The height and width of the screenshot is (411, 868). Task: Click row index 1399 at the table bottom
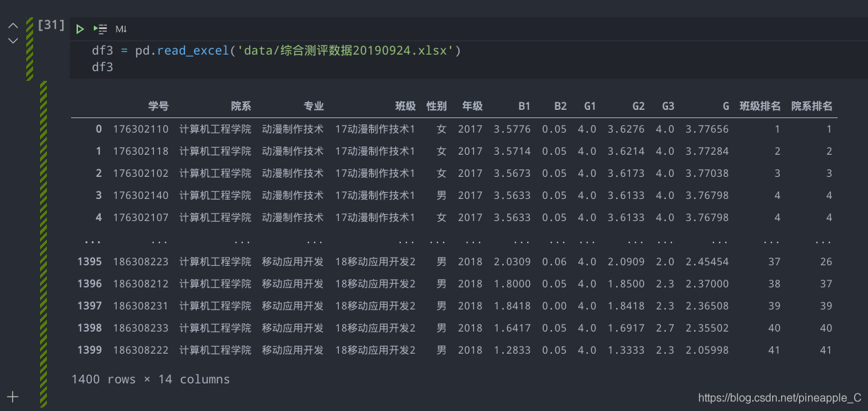[89, 350]
